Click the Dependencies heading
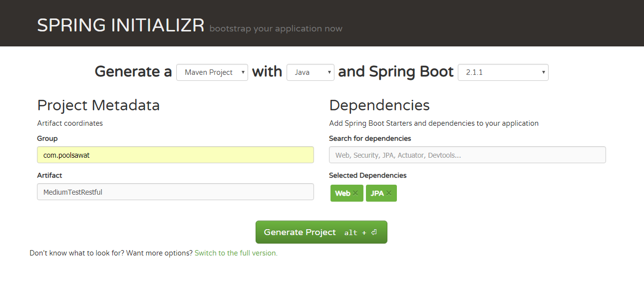 pyautogui.click(x=379, y=105)
